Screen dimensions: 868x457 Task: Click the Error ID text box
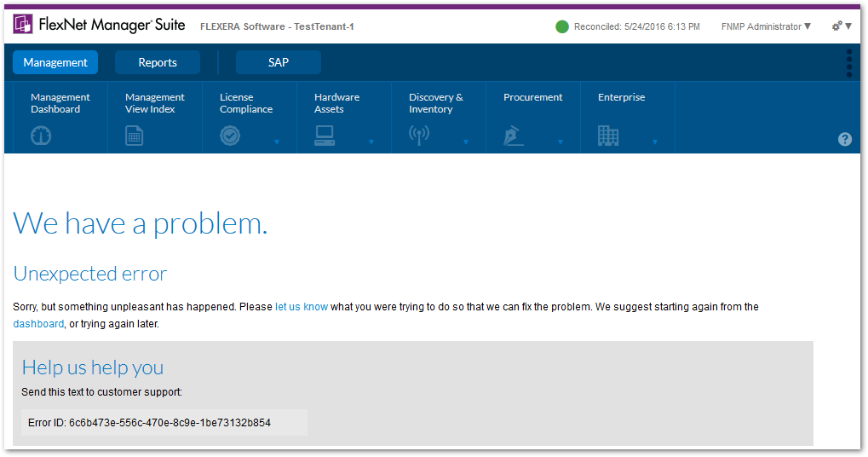[164, 422]
